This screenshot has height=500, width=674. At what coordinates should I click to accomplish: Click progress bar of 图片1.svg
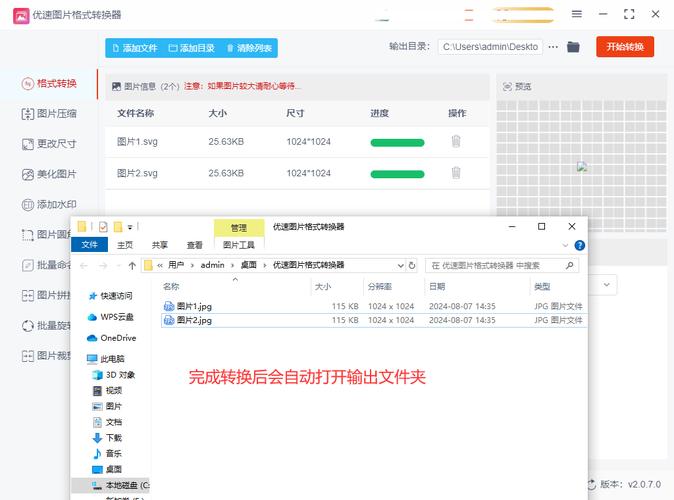[x=397, y=143]
